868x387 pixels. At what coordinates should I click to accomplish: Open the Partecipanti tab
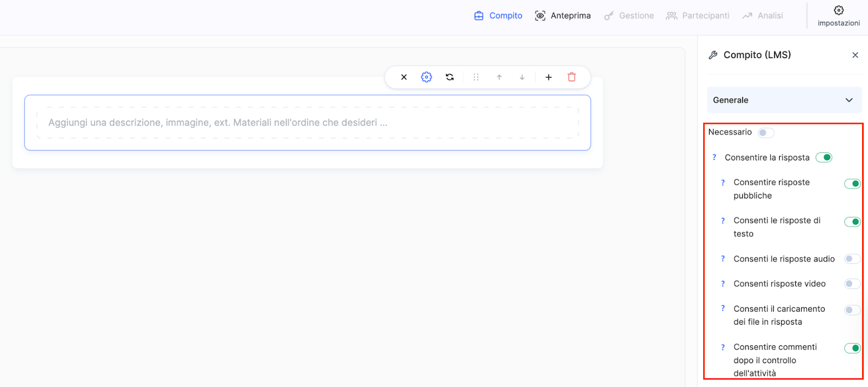pyautogui.click(x=698, y=16)
